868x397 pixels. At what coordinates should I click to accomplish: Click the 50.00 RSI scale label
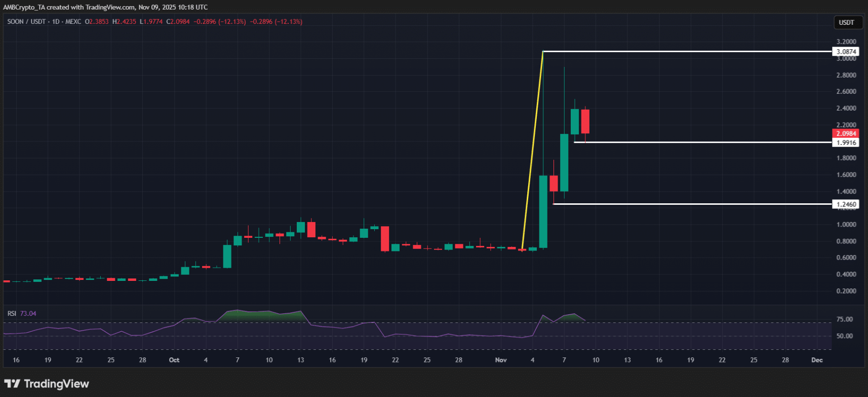(x=844, y=336)
